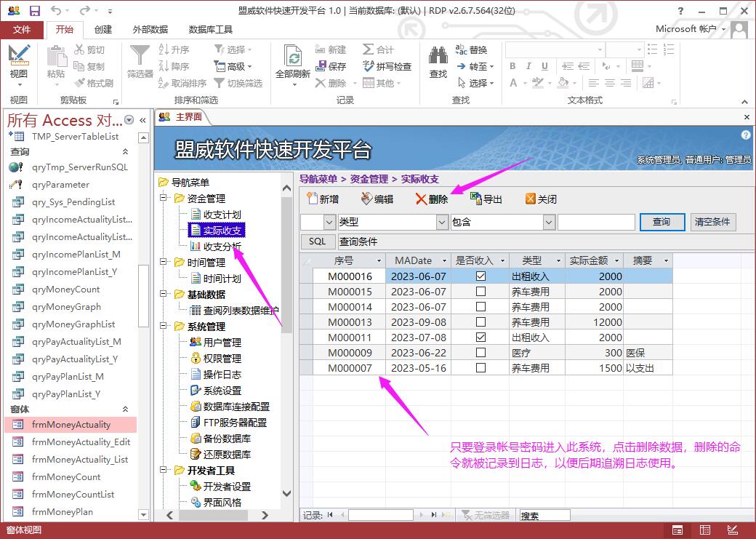756x539 pixels.
Task: Toggle 是否收入 checkbox for row M000007
Action: click(480, 367)
